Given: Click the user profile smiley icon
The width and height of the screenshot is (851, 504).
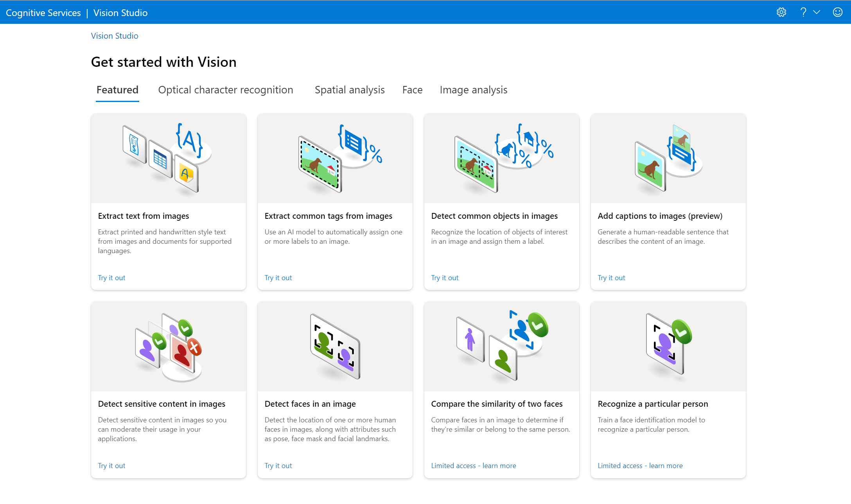Looking at the screenshot, I should [x=838, y=12].
